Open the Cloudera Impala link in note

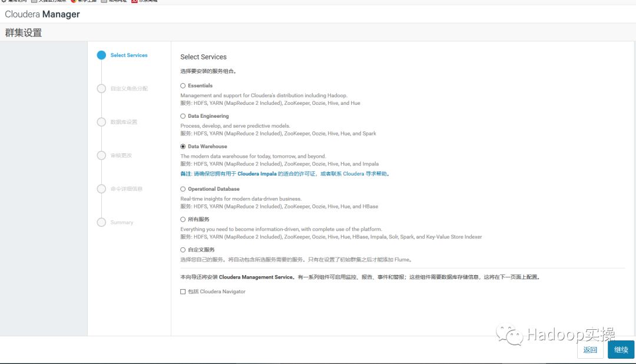coord(257,174)
